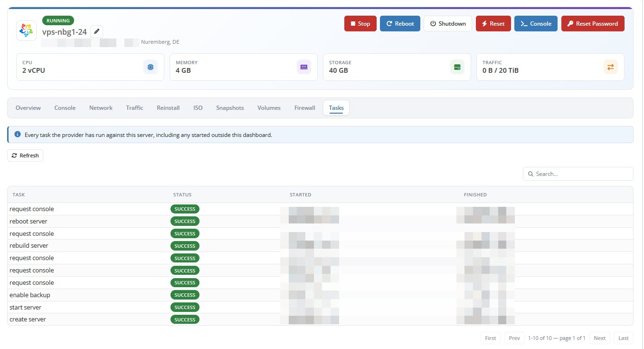Click into the Search field
The image size is (644, 349).
[x=578, y=174]
